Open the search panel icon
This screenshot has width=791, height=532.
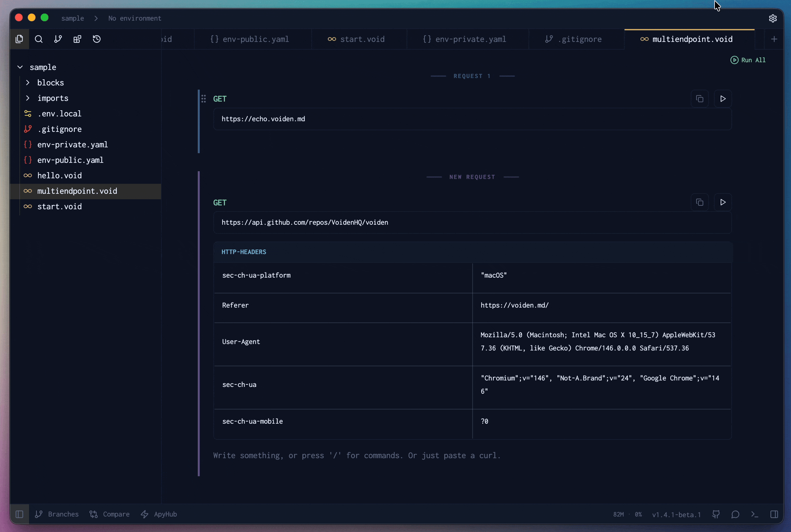click(x=39, y=39)
